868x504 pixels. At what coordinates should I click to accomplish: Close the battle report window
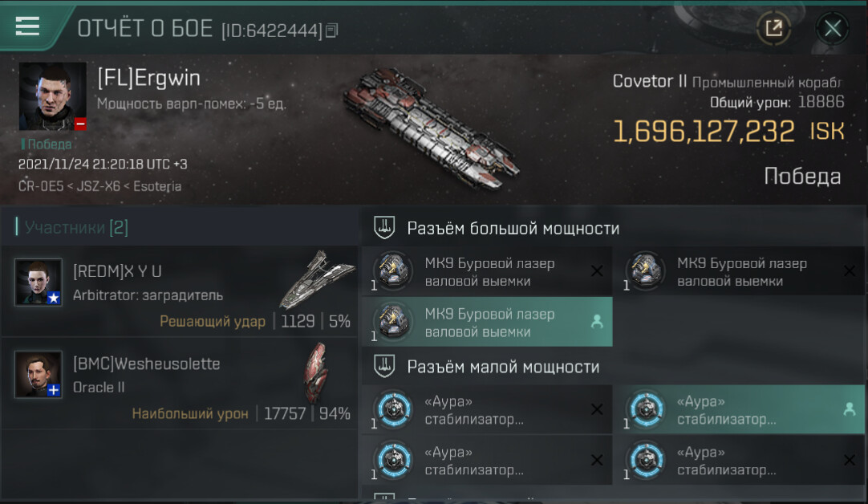(833, 28)
